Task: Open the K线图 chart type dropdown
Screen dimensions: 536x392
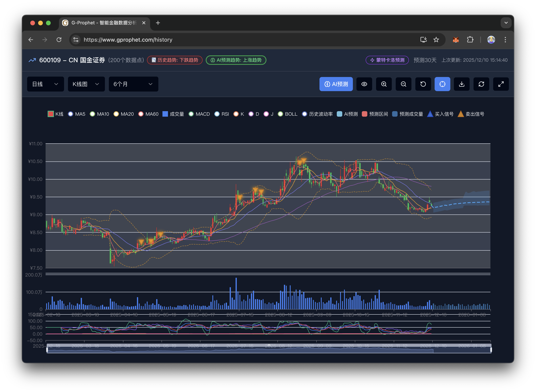Action: (86, 84)
